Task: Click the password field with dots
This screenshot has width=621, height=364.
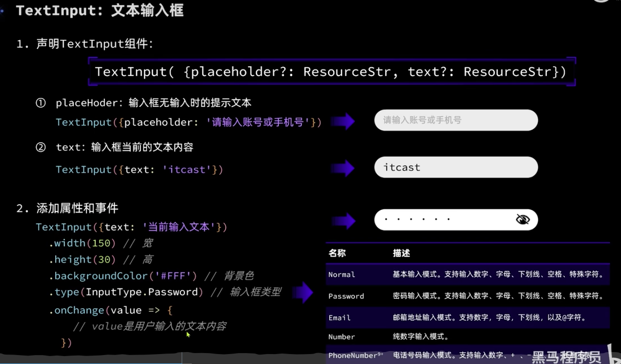Action: point(443,220)
